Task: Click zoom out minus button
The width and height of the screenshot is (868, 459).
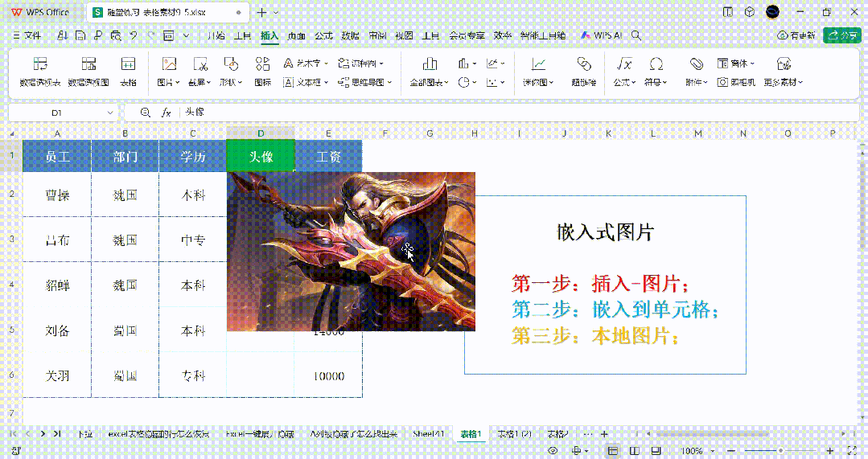Action: coord(731,451)
